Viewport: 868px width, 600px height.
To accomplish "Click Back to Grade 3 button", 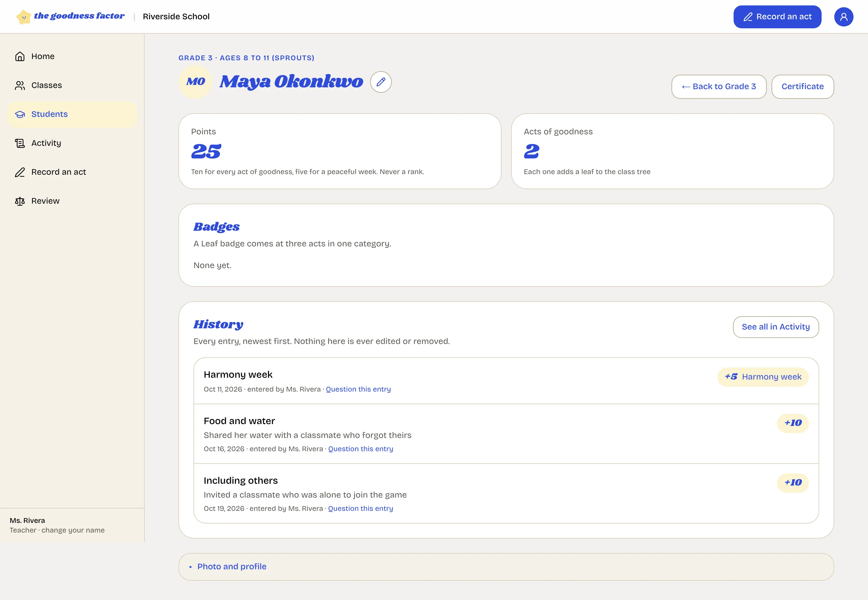I will [719, 87].
